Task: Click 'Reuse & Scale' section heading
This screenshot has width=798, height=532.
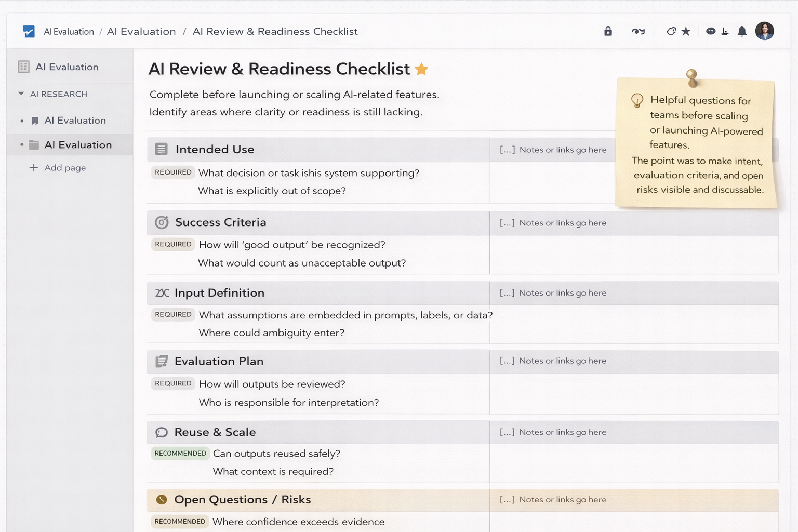Action: click(x=215, y=432)
